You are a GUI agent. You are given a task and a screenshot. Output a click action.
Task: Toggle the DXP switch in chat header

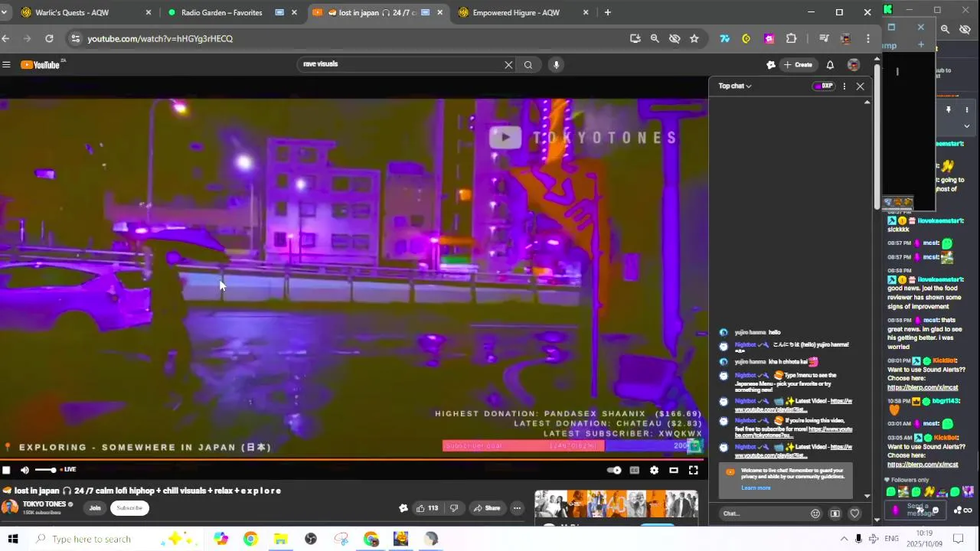tap(823, 86)
